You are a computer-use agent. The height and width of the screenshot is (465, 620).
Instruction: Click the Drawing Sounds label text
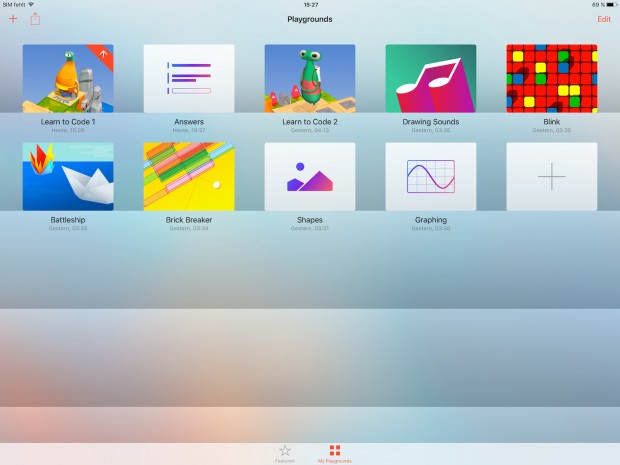tap(431, 122)
